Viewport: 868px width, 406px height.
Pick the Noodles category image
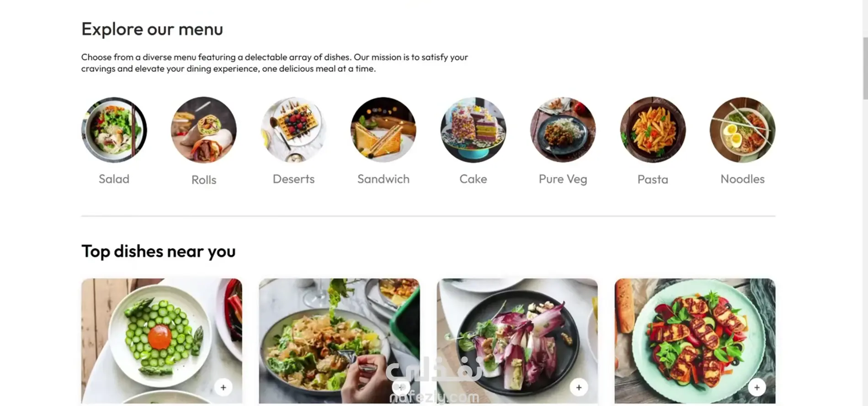pyautogui.click(x=743, y=130)
